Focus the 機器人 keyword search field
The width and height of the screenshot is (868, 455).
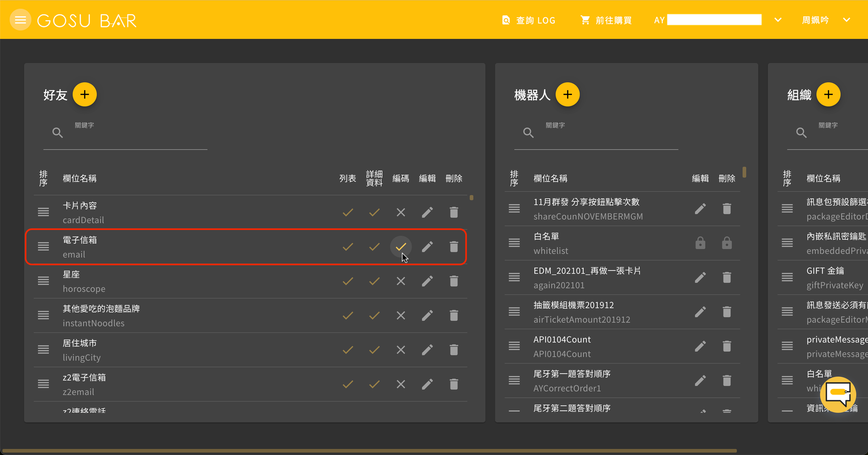[x=596, y=133]
